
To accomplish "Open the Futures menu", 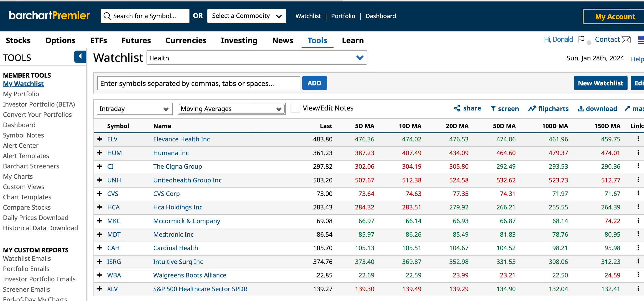I will tap(136, 40).
